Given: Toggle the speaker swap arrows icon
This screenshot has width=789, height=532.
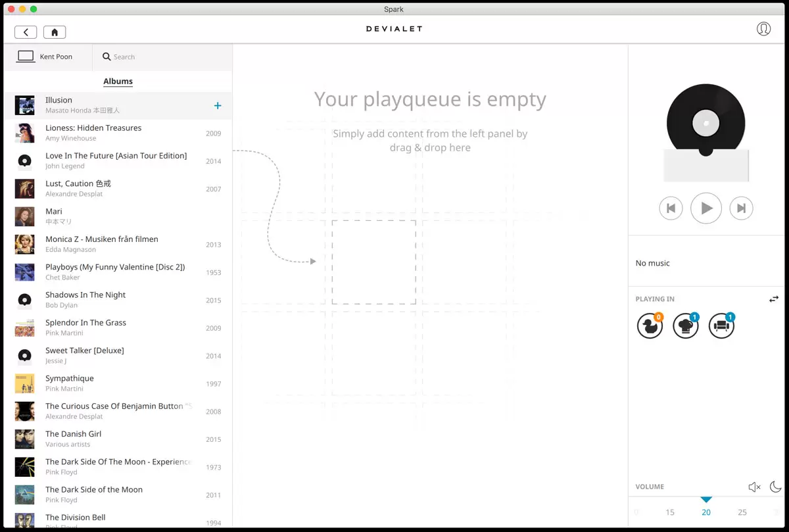Looking at the screenshot, I should (x=774, y=299).
